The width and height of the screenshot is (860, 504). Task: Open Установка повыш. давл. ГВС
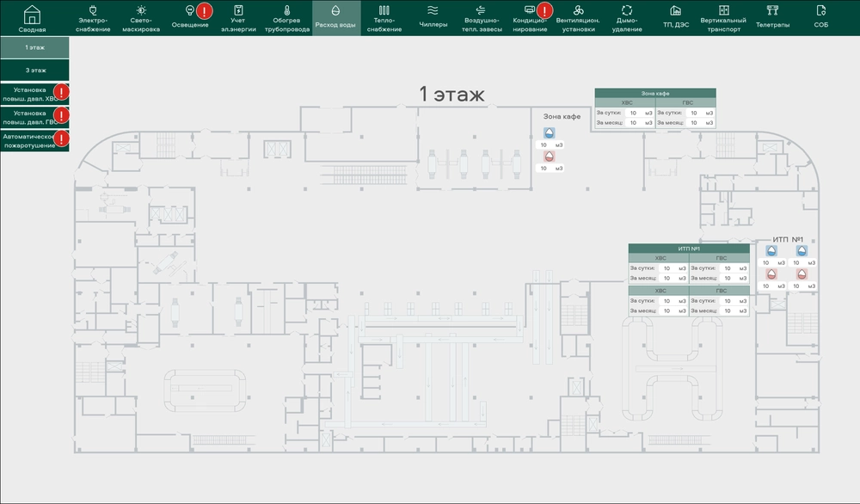pyautogui.click(x=30, y=116)
